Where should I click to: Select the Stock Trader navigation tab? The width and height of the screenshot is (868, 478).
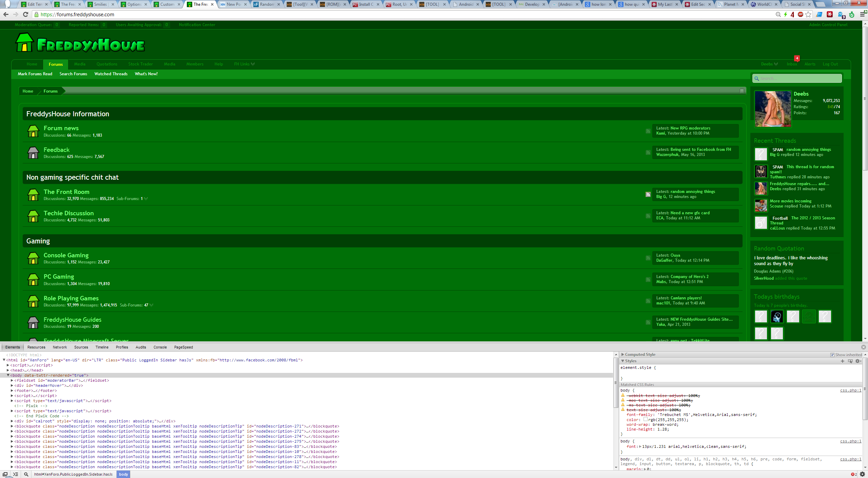pos(140,64)
